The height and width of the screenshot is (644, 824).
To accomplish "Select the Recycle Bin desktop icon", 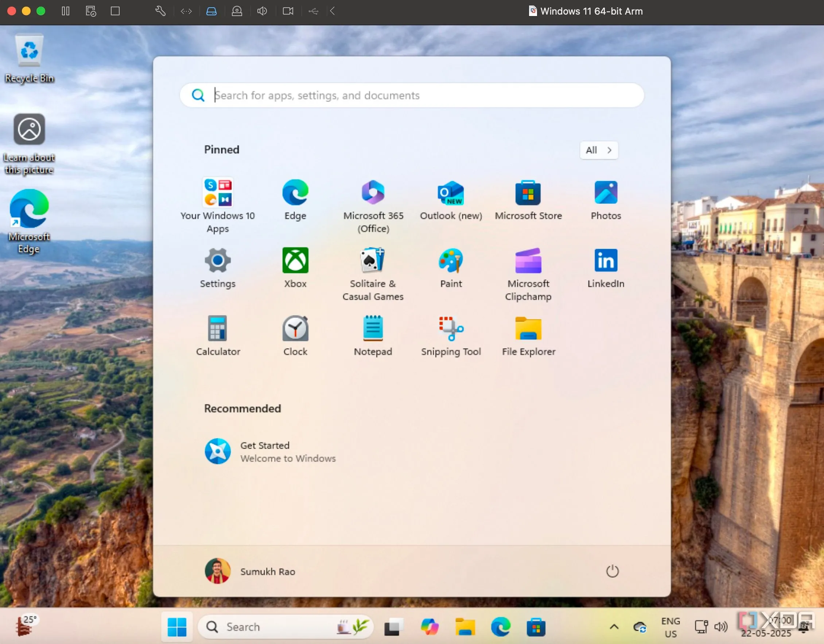I will (x=30, y=59).
